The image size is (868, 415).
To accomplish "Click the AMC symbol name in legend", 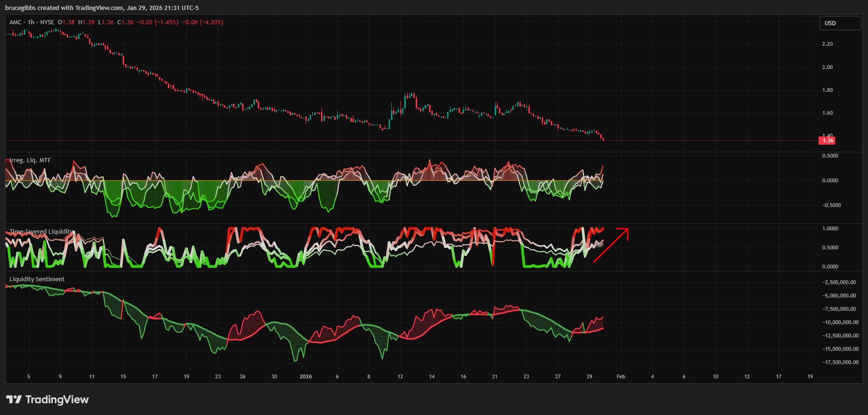I will click(x=15, y=22).
